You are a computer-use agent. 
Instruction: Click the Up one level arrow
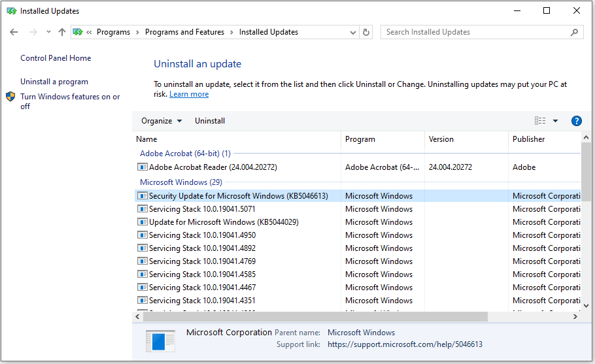click(62, 32)
